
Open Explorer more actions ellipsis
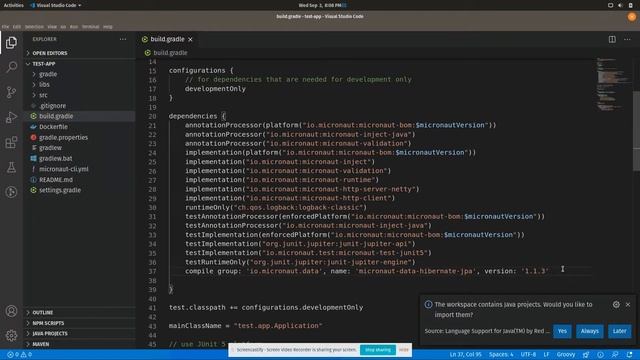click(x=123, y=39)
